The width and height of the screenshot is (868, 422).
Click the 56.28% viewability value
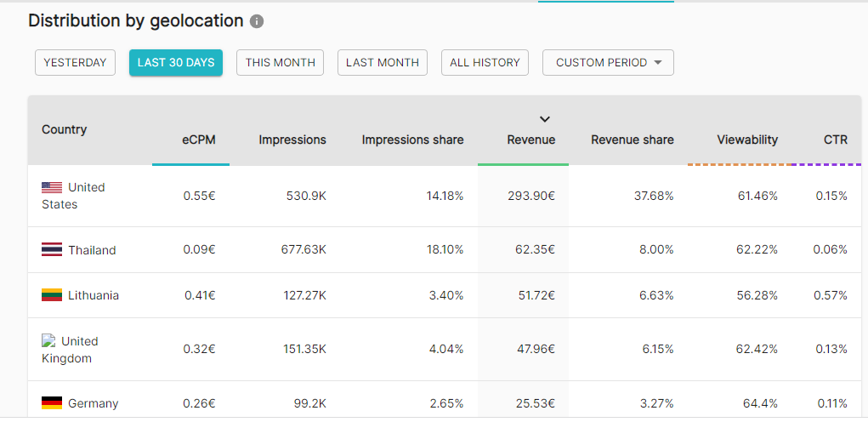point(757,296)
